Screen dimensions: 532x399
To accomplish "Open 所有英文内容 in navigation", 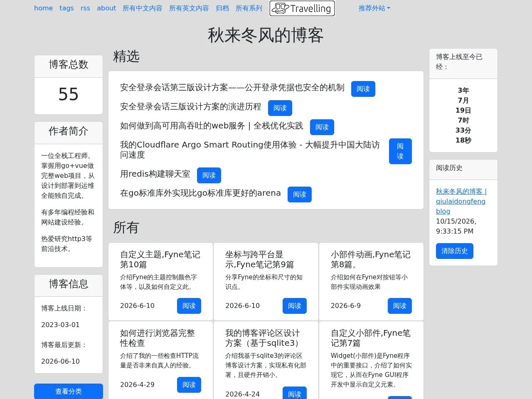I will click(x=189, y=8).
